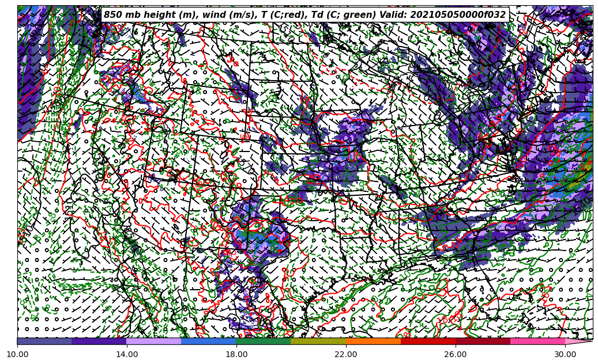Choose the bright red 24–26 colorbar segment
Viewport: 598px width, 364px height.
428,341
